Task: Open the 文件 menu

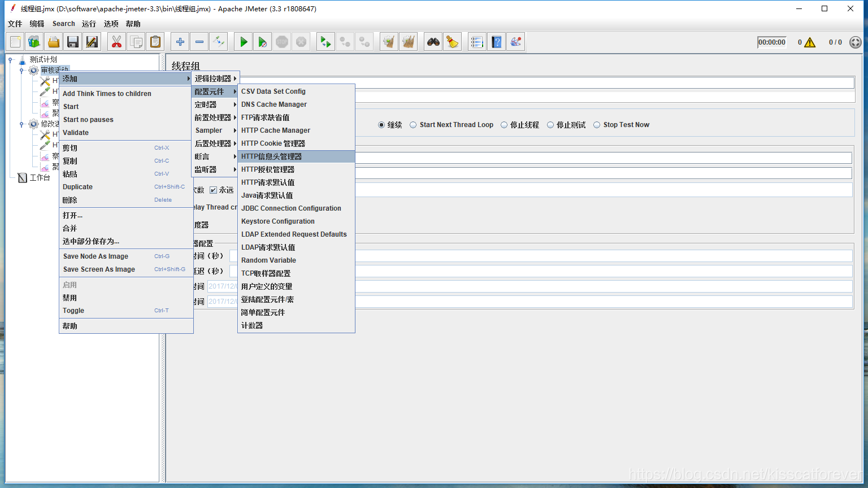Action: 15,24
